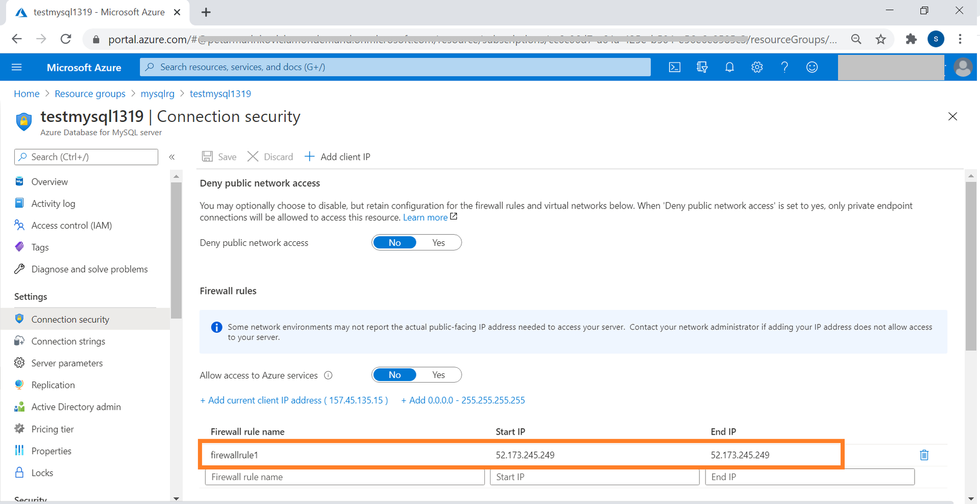The height and width of the screenshot is (504, 980).
Task: Set Deny public network access to Yes
Action: tap(438, 243)
